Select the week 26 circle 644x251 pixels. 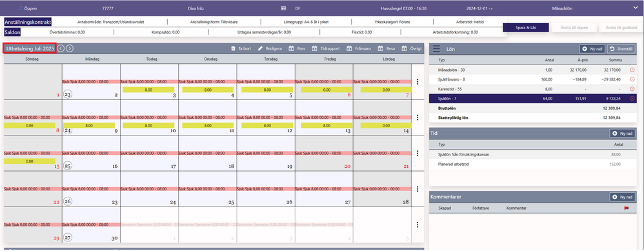tap(68, 201)
